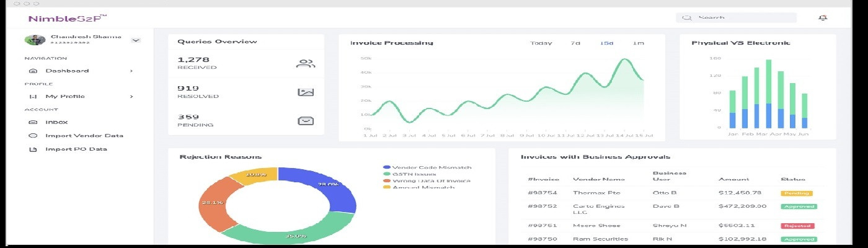Image resolution: width=868 pixels, height=248 pixels.
Task: Open Import PO Data
Action: click(x=76, y=149)
